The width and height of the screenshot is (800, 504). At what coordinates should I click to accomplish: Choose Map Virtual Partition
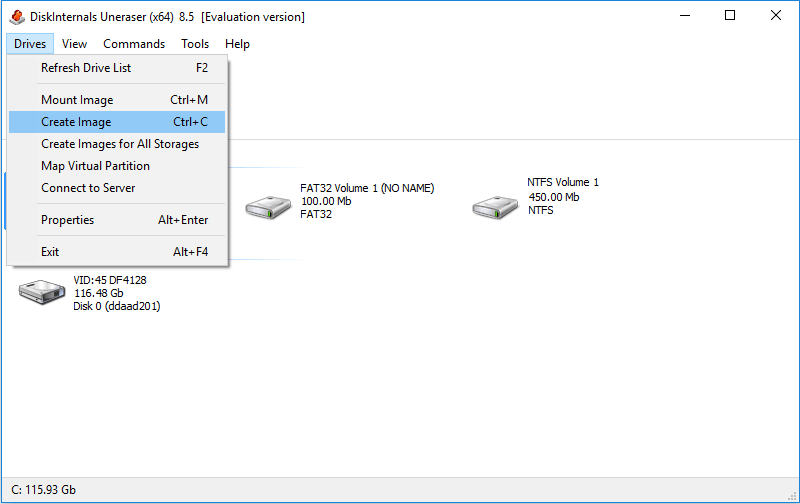[x=117, y=166]
